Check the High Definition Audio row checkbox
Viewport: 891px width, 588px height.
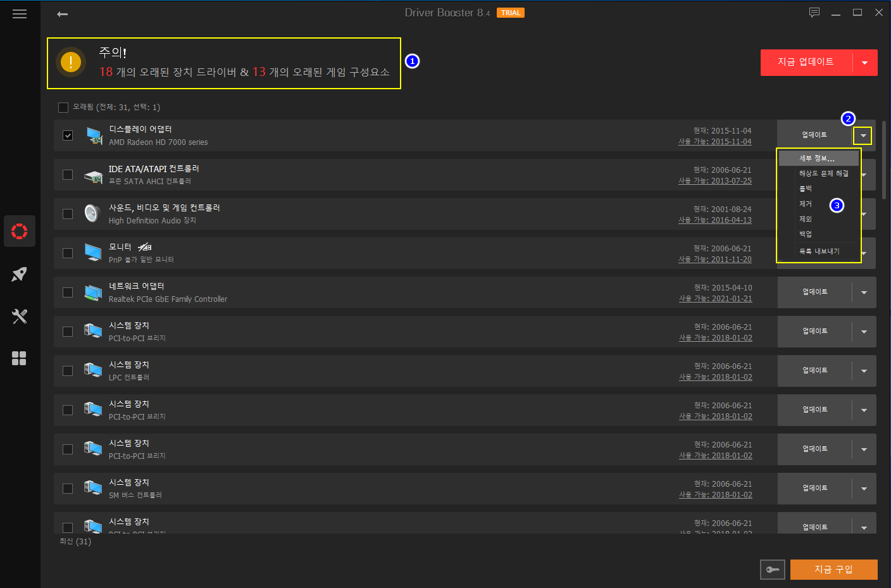pos(68,214)
